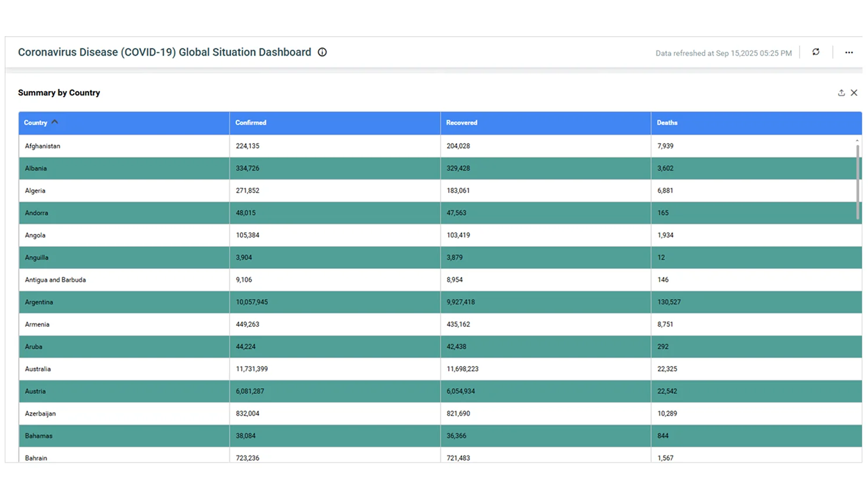Open the dashboard info tooltip icon

322,52
